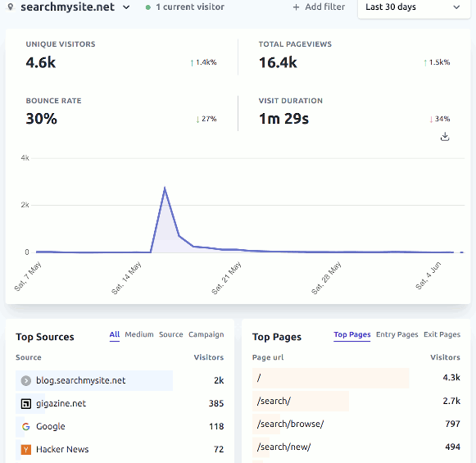476x463 pixels.
Task: Click the 72 visitors value for Hacker News
Action: coord(219,449)
